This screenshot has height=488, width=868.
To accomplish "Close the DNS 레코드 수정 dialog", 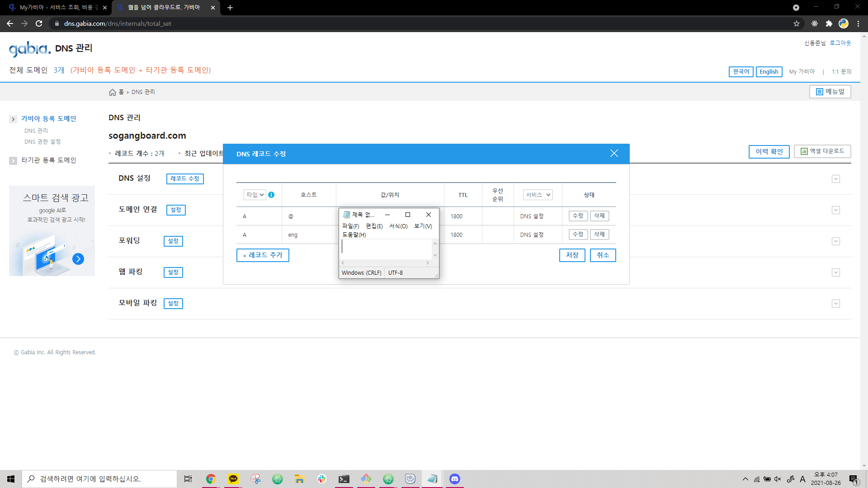I will pos(613,154).
